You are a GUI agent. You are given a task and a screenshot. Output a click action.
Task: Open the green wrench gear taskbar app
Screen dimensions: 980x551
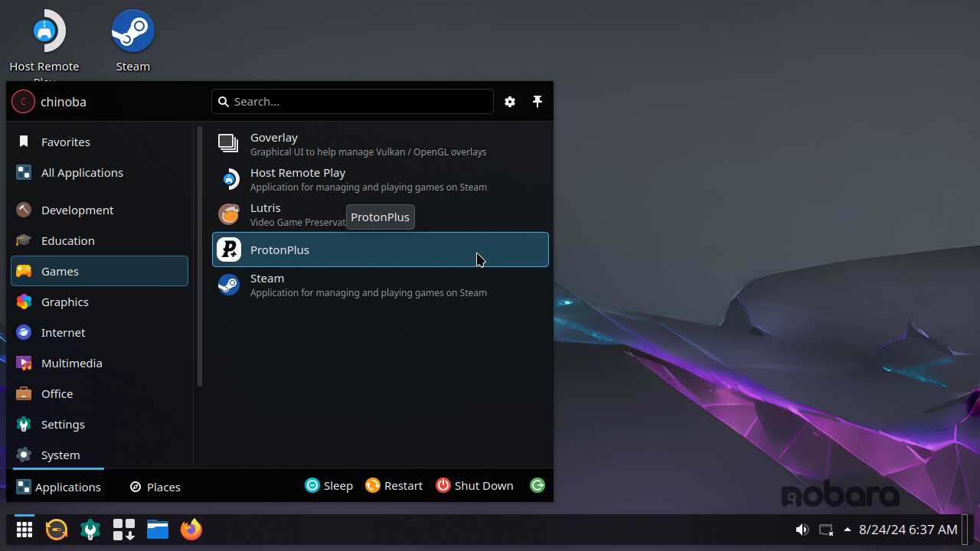[90, 529]
